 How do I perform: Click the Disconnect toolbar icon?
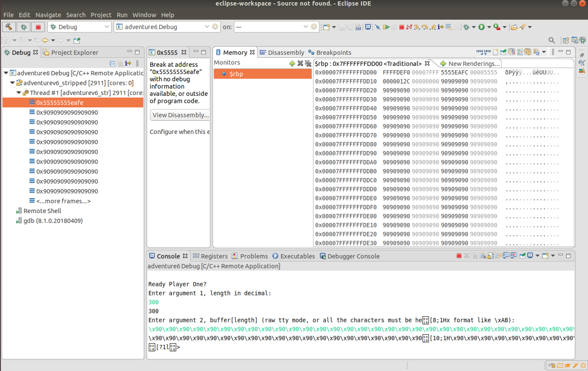(x=409, y=27)
